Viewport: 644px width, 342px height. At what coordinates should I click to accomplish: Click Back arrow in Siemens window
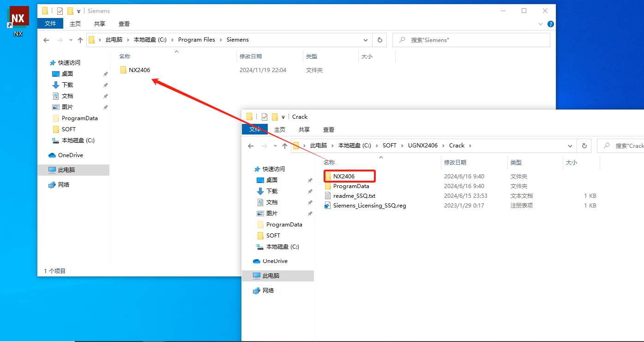click(x=46, y=40)
